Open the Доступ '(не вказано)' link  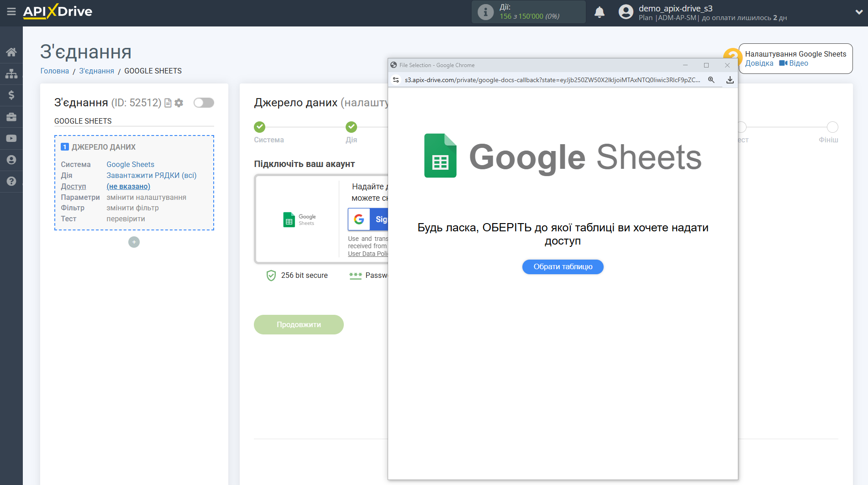(x=128, y=186)
